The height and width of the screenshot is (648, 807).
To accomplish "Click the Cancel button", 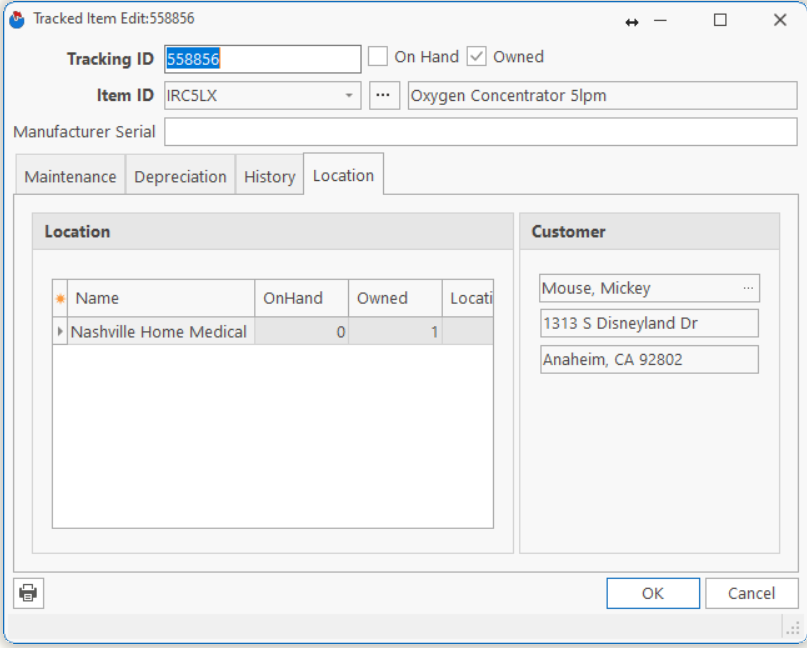I will pos(751,593).
